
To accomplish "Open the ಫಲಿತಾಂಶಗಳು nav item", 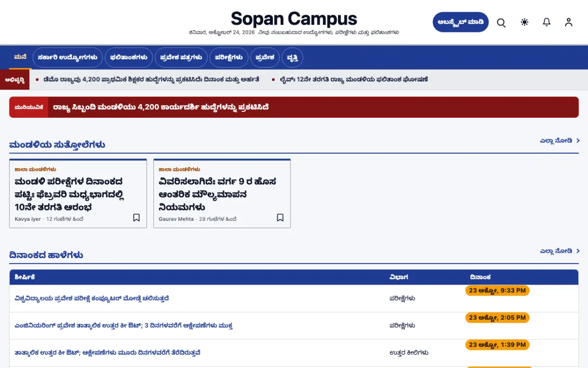I will (x=129, y=57).
